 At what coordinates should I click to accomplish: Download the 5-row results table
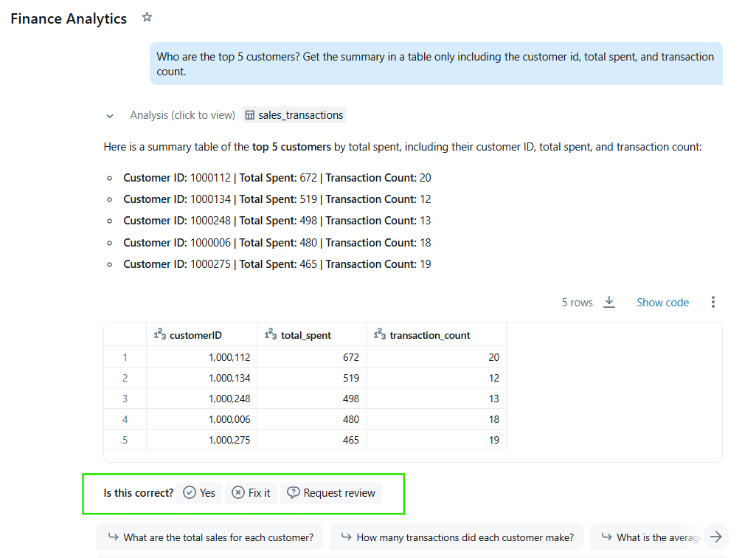[609, 302]
